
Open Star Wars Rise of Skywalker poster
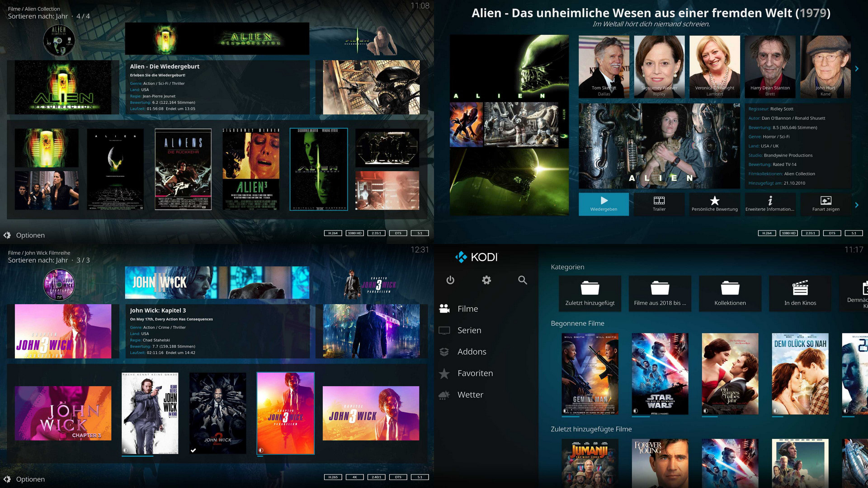pos(660,374)
